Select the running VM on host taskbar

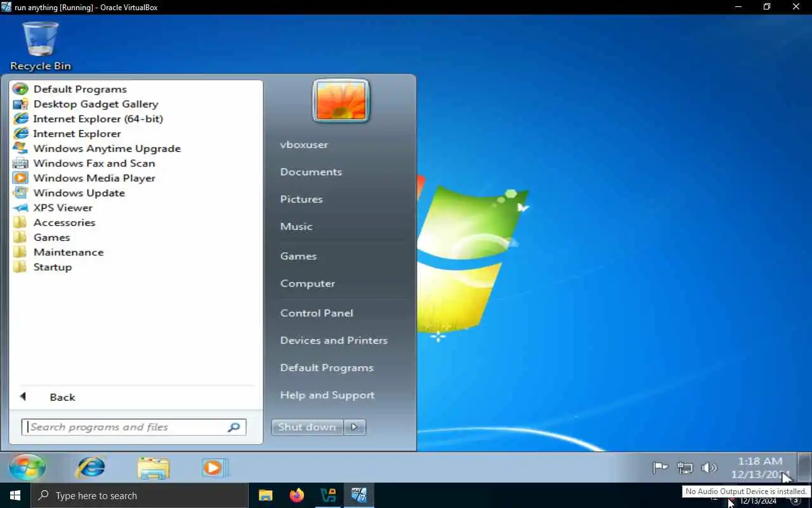359,495
